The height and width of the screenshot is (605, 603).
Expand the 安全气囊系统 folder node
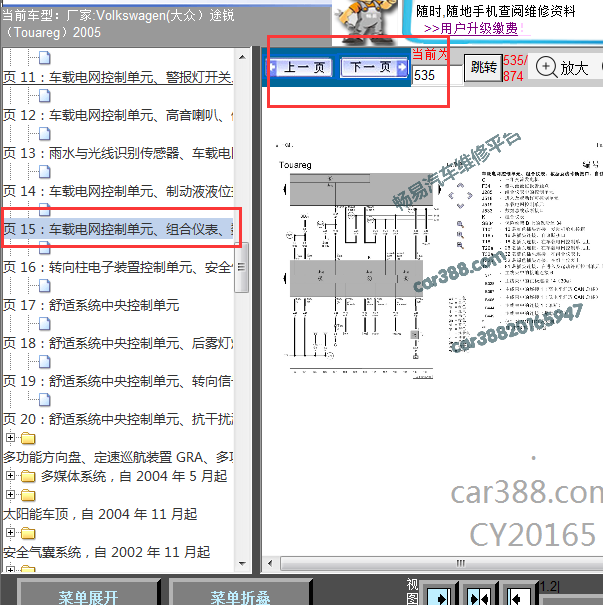point(10,533)
